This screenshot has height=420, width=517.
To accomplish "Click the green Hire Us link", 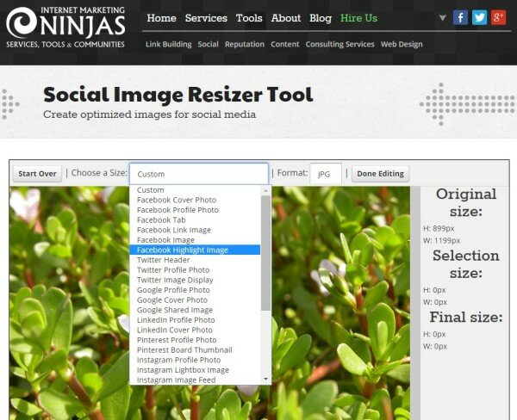I will pos(358,18).
